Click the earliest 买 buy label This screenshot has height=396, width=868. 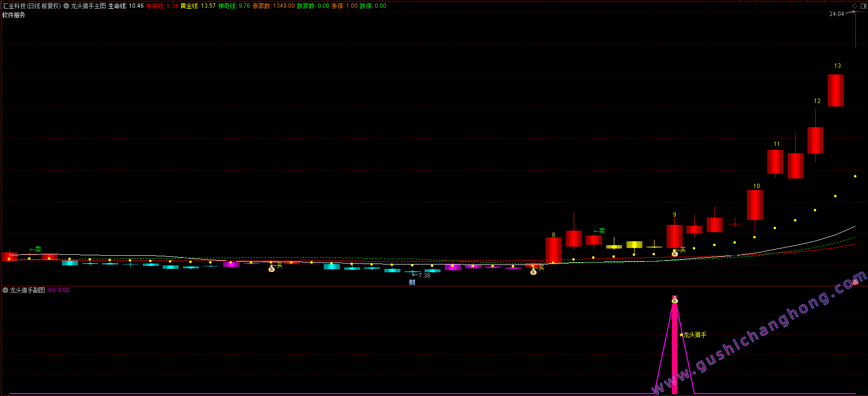pos(279,265)
